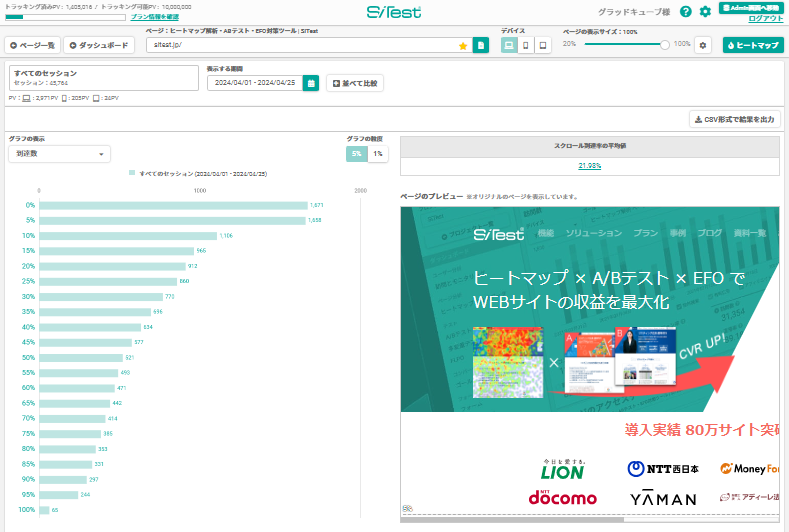Click the 50% scroll depth bar
Viewport: 789px width, 532px height.
(x=81, y=358)
